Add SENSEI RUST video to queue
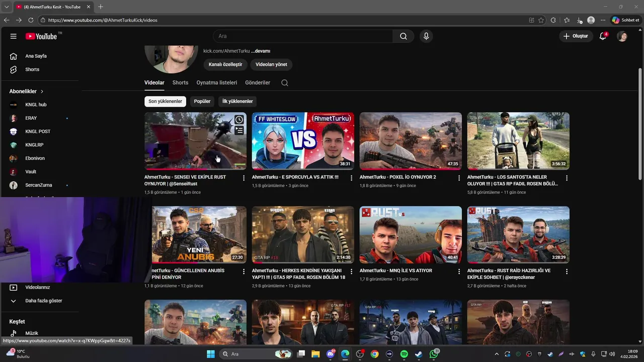644x362 pixels. pyautogui.click(x=239, y=131)
